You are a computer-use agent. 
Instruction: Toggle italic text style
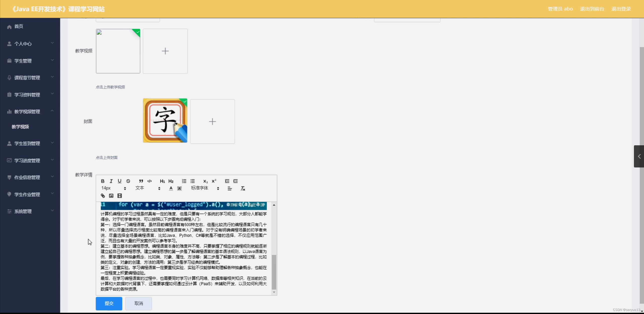coord(111,181)
